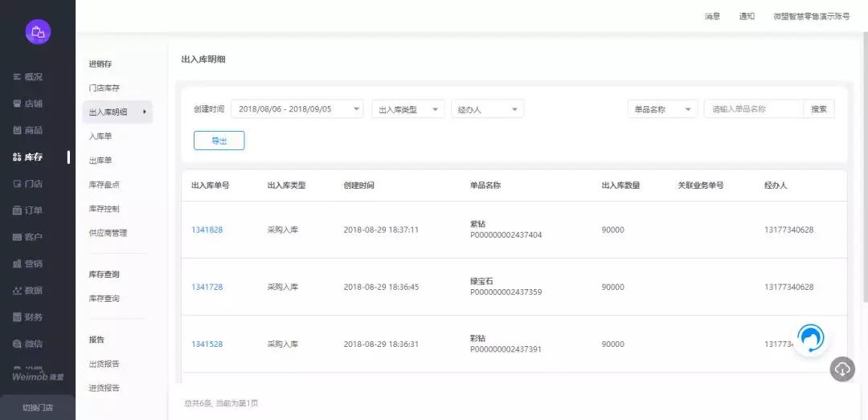Open 概况 overview in sidebar
The height and width of the screenshot is (420, 868).
tap(27, 77)
